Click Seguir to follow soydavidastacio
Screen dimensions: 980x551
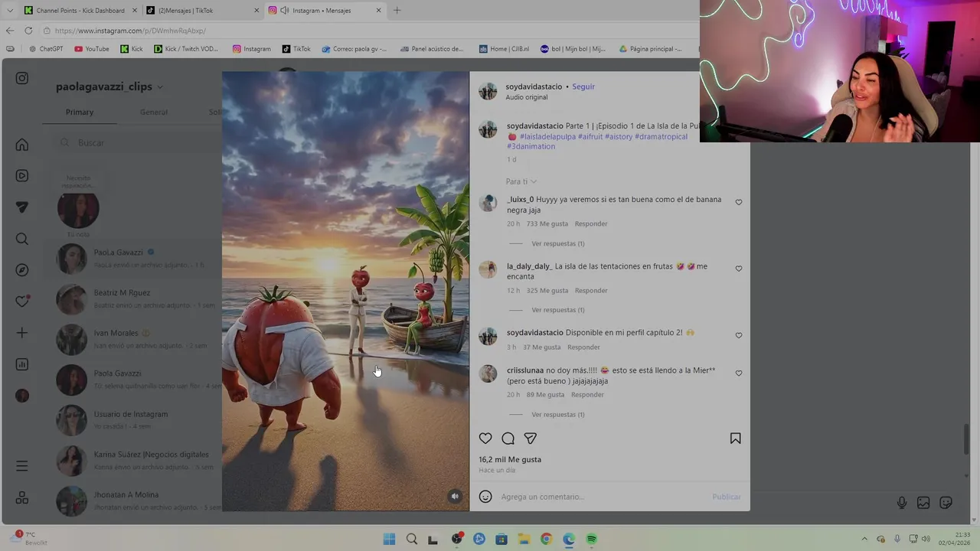583,86
